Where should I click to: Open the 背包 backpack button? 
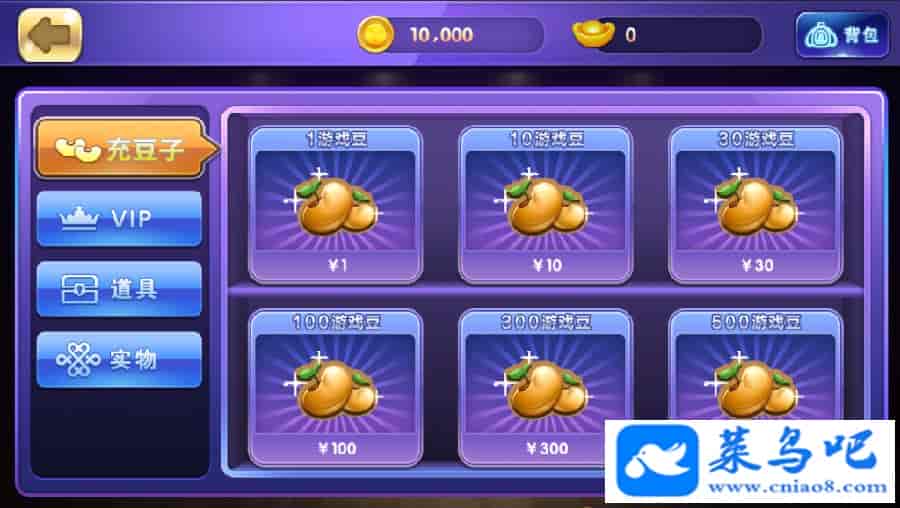[x=842, y=36]
